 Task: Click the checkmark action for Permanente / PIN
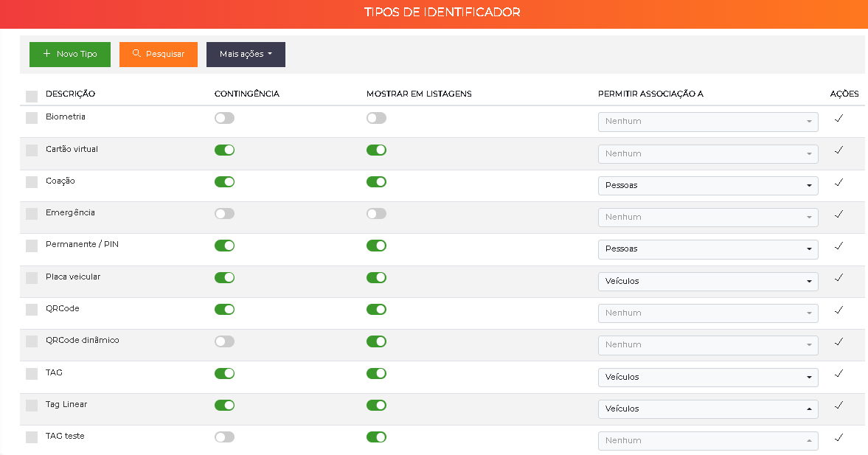pos(839,246)
